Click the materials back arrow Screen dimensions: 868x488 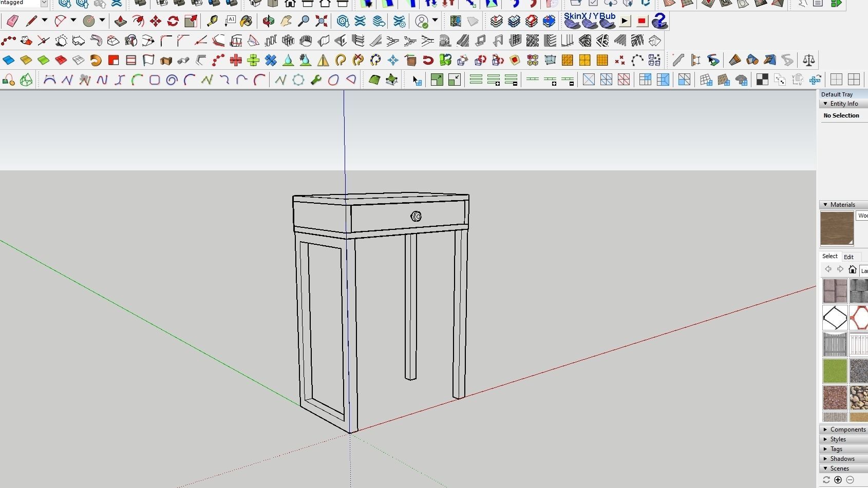point(828,269)
